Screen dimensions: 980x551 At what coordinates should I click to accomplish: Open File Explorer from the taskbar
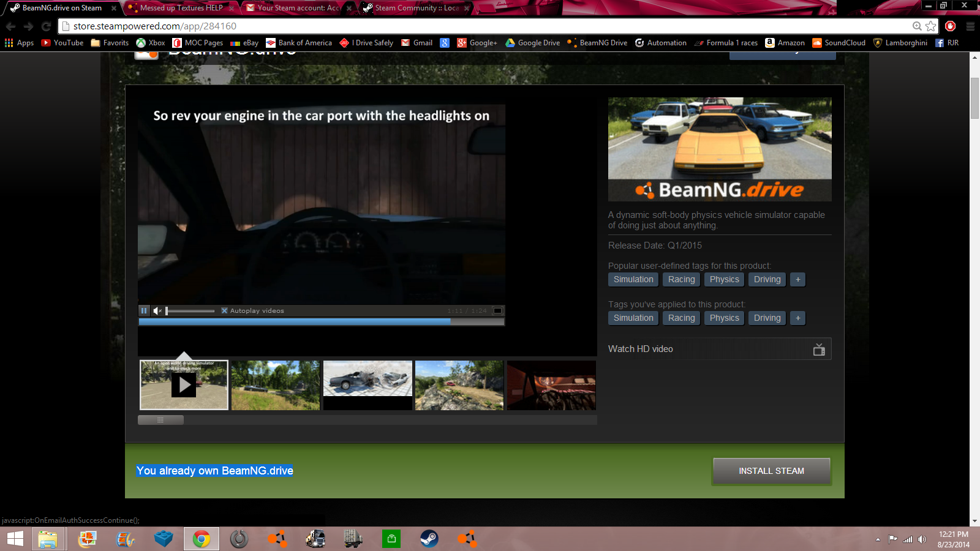pos(48,539)
